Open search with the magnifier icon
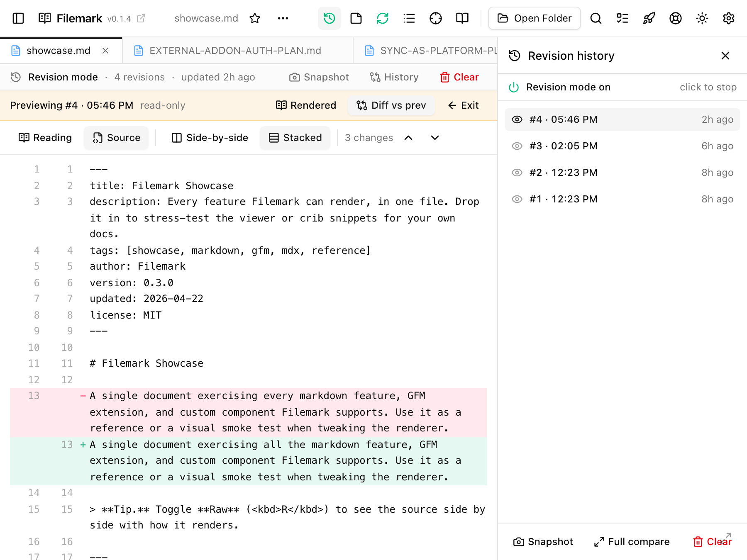 coord(596,18)
